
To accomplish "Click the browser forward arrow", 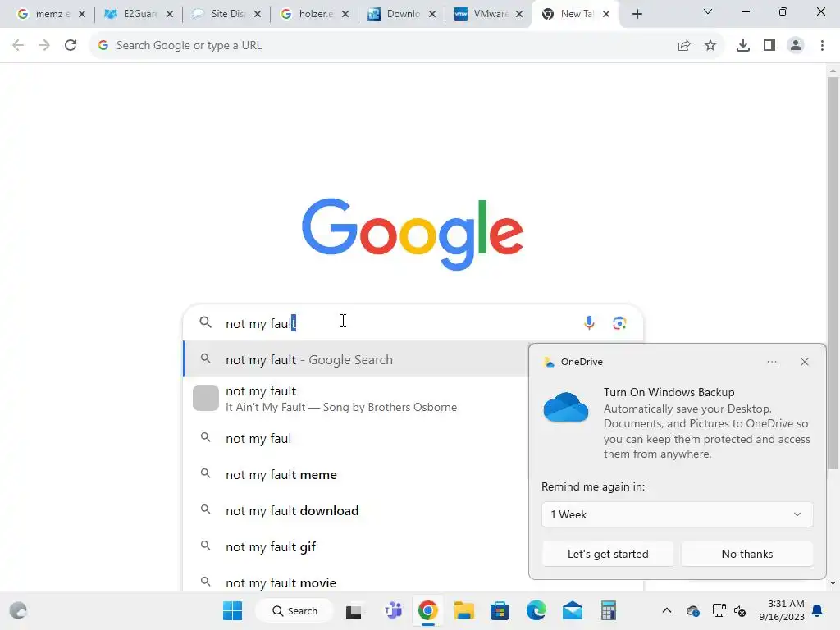I will [x=44, y=46].
